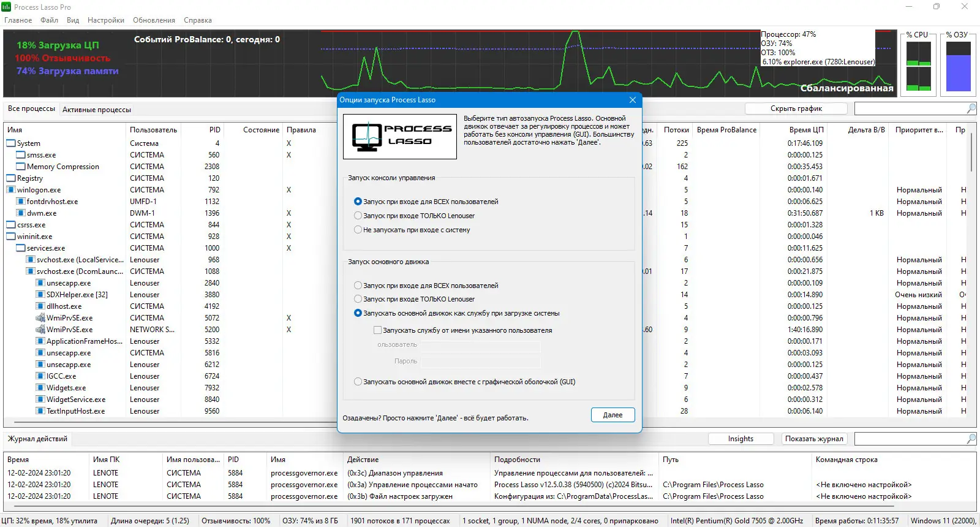The width and height of the screenshot is (980, 527).
Task: Click the Показать журнал button
Action: coord(815,439)
